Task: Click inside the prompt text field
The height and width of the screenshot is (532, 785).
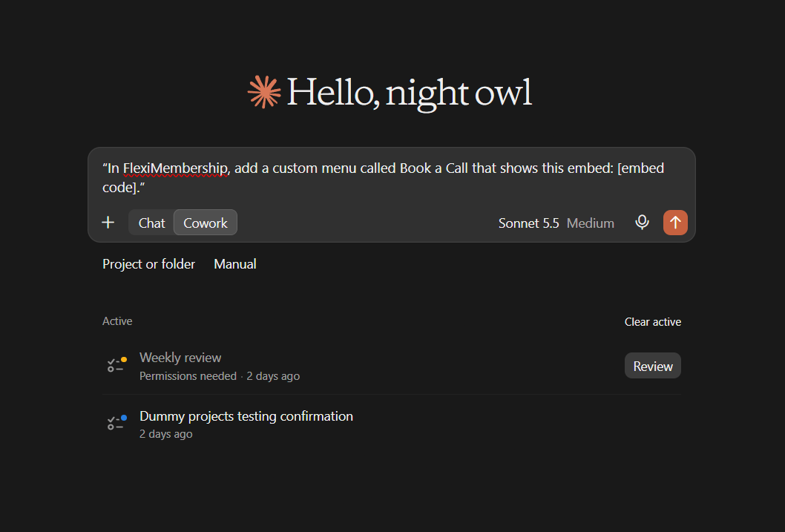Action: pos(392,177)
